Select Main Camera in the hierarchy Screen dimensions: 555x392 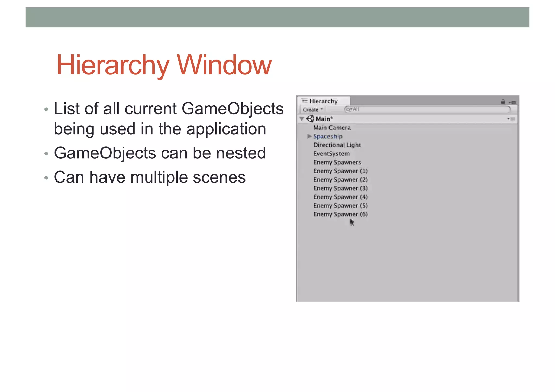point(332,128)
